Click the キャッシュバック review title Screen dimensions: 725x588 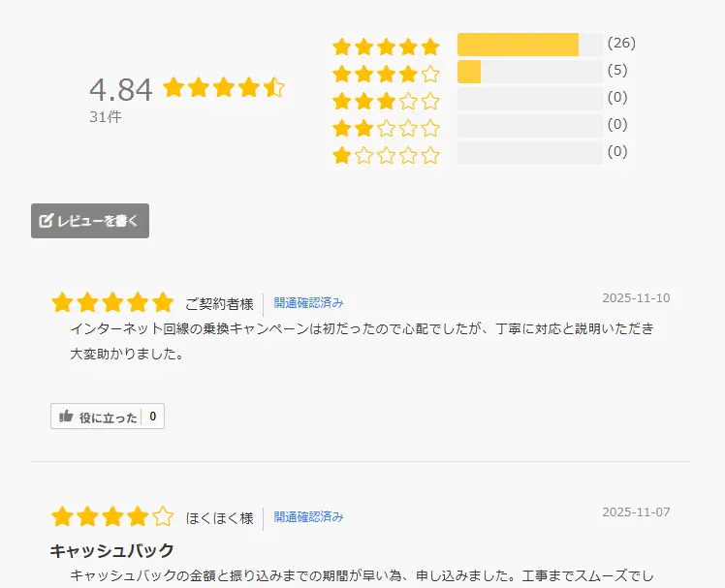(112, 550)
